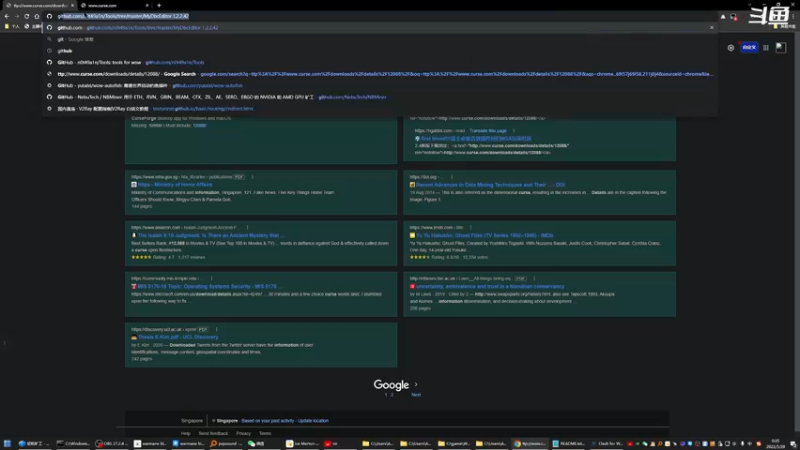Screen dimensions: 800x450
Task: Open more options for the doi.org result
Action: tap(452, 177)
